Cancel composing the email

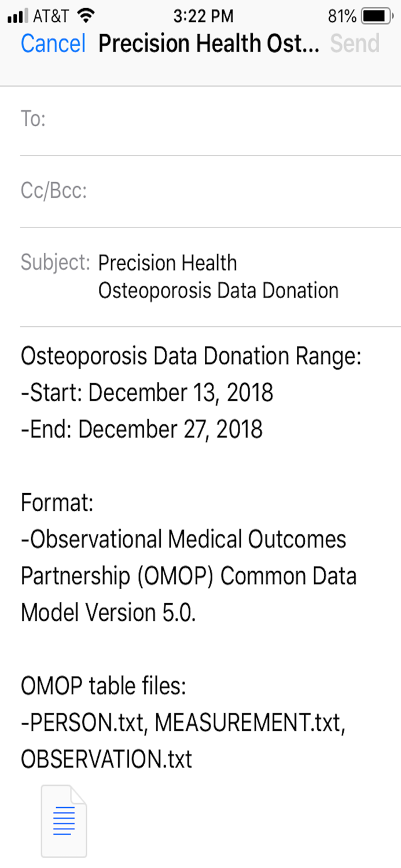pyautogui.click(x=52, y=43)
